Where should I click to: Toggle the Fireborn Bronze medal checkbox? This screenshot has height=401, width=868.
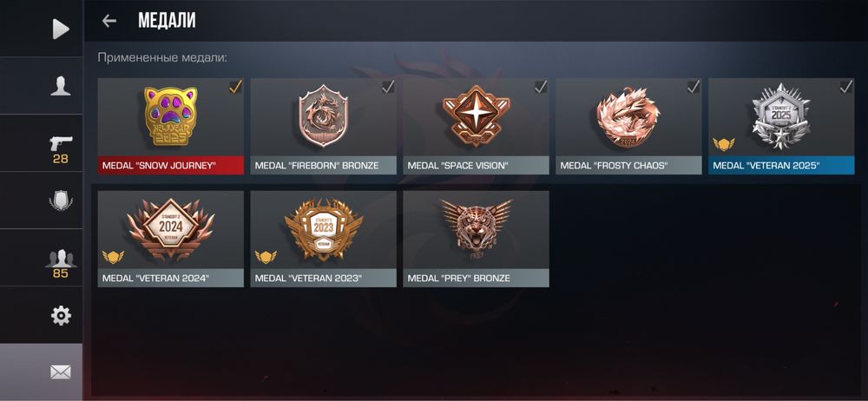point(388,87)
